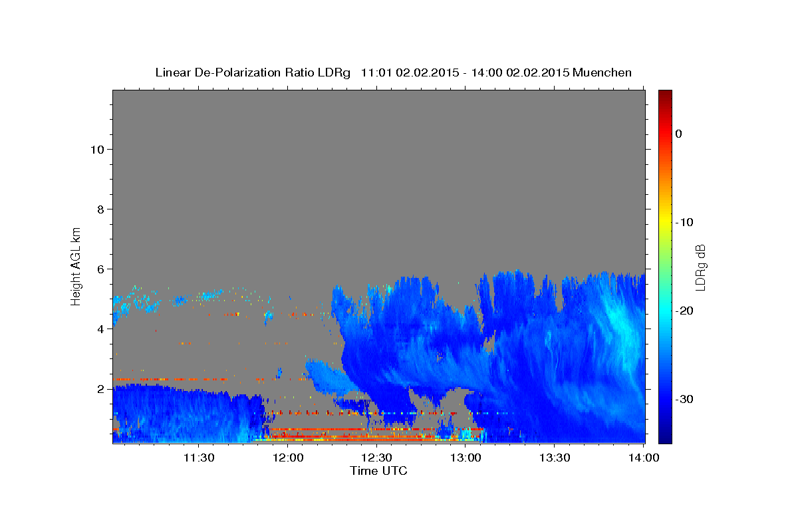Click the yellow section of the colorbar
Image resolution: width=798 pixels, height=532 pixels.
coord(665,223)
